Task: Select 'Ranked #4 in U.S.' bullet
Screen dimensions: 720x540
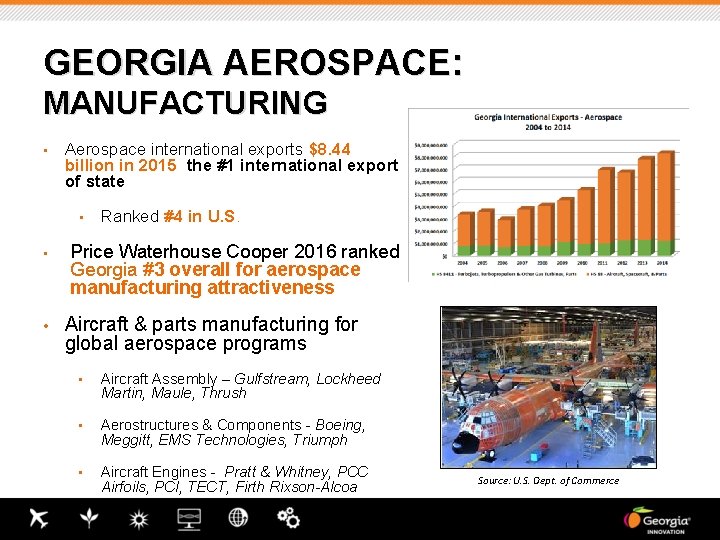Action: (169, 216)
